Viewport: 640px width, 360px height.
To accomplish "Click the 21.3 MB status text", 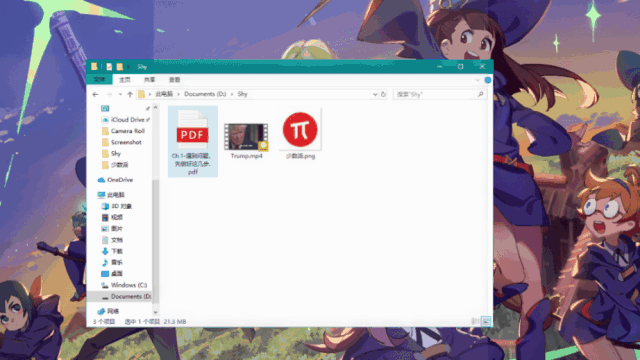I will tap(175, 322).
